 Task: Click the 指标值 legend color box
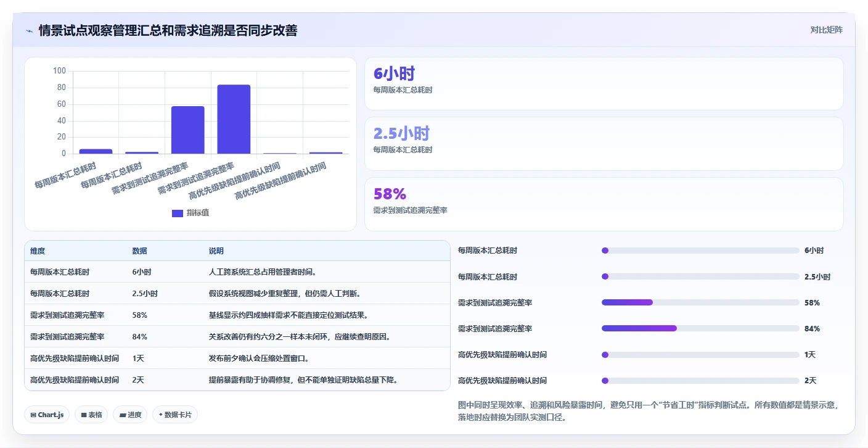pos(178,213)
